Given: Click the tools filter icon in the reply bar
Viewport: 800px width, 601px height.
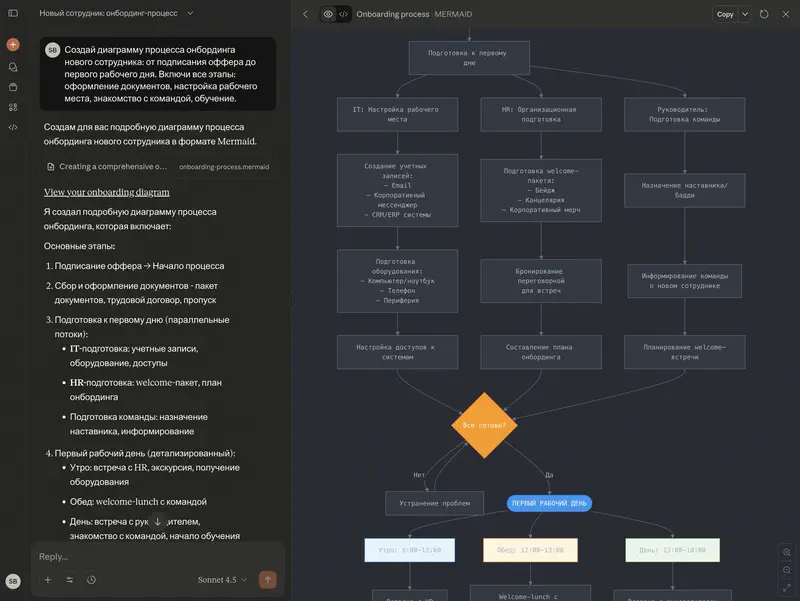Looking at the screenshot, I should pyautogui.click(x=69, y=580).
